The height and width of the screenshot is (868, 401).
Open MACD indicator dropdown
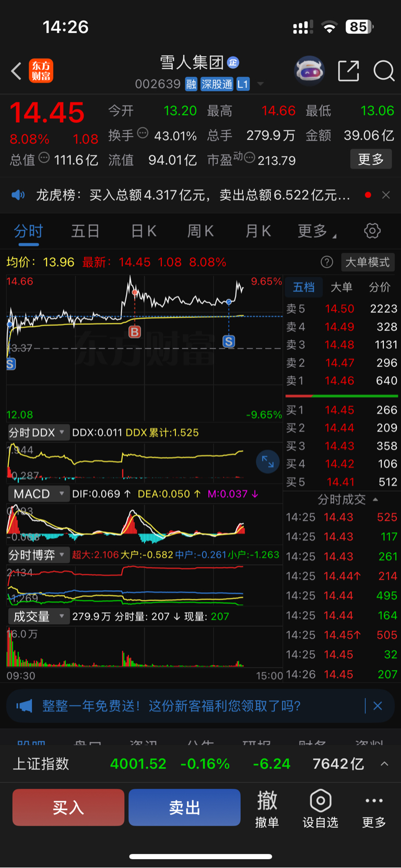coord(38,494)
